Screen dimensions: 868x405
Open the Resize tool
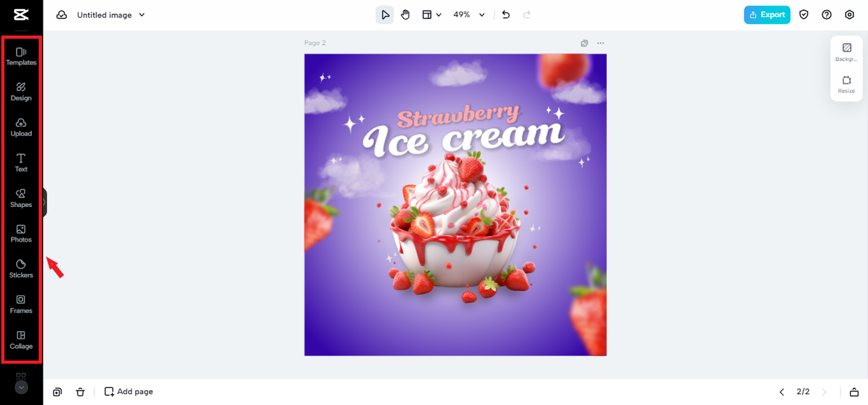coord(846,84)
